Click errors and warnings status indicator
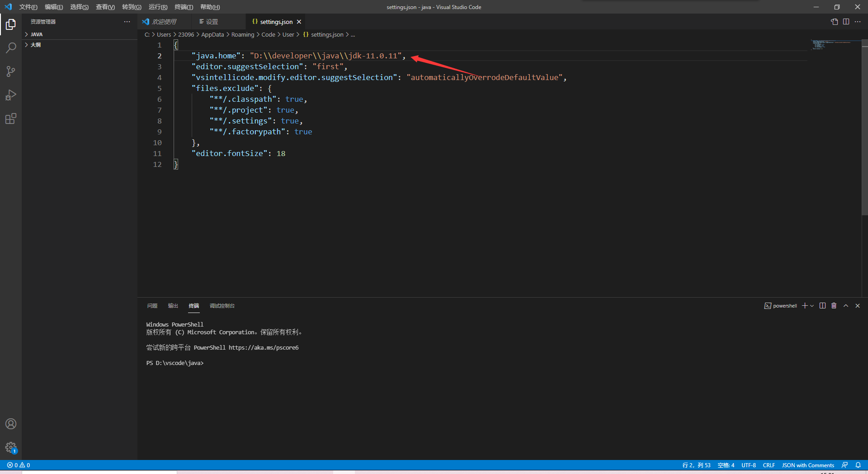Screen dimensions: 868x474 tap(19, 465)
